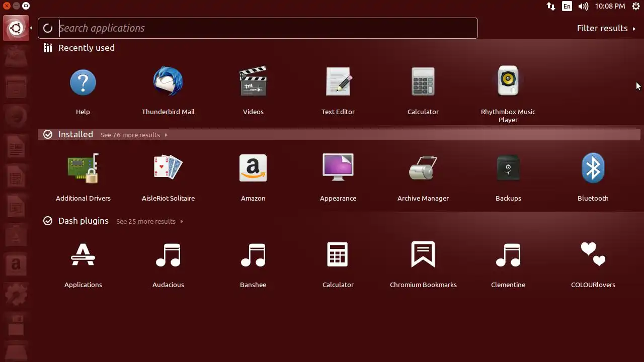The height and width of the screenshot is (362, 644).
Task: Open the En keyboard layout menu
Action: point(567,7)
